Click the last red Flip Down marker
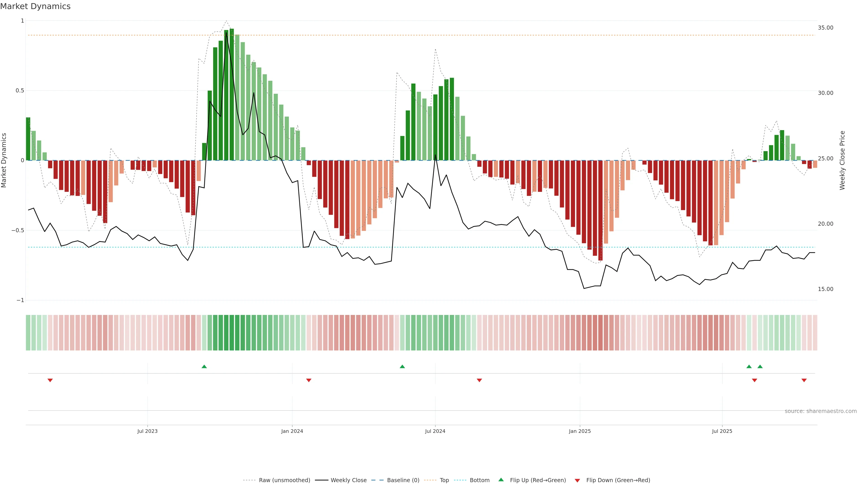 tap(804, 380)
